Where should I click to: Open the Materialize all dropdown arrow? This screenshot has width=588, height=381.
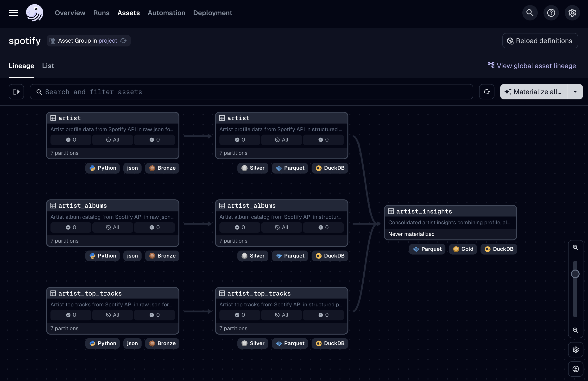click(x=575, y=92)
